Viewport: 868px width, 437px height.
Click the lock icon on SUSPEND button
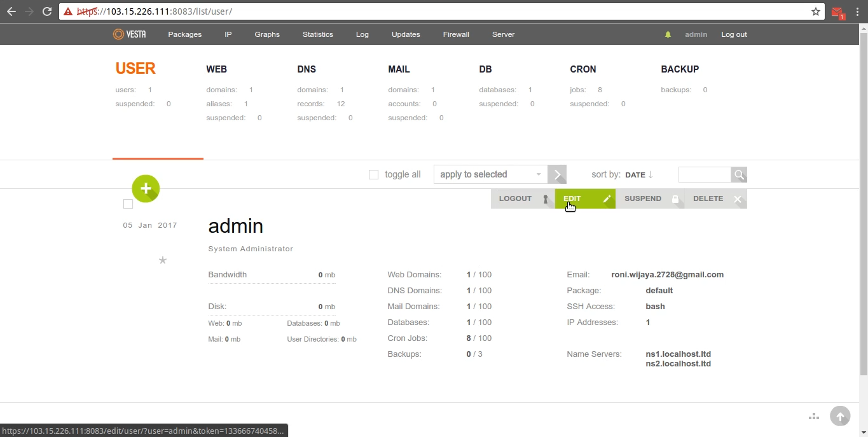coord(675,198)
